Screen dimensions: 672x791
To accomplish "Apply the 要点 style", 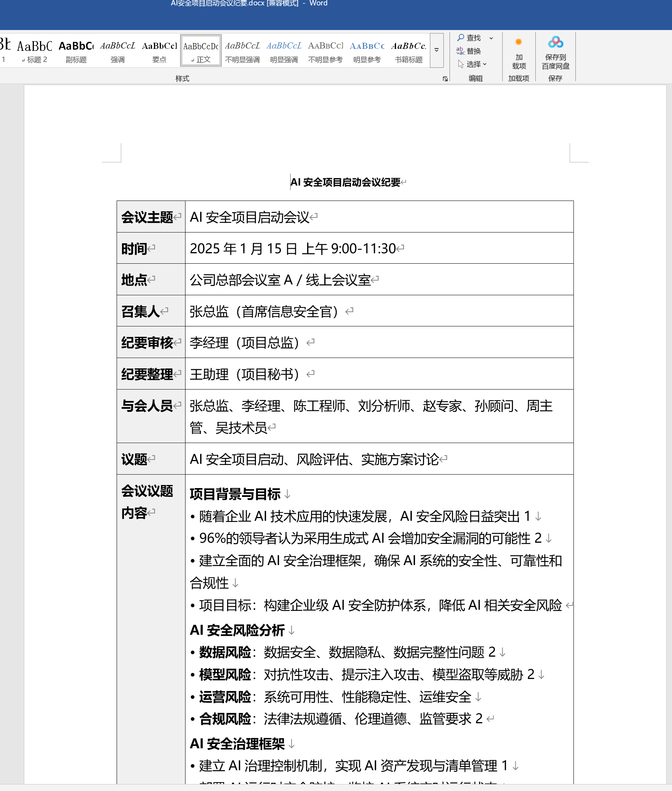I will coord(159,50).
